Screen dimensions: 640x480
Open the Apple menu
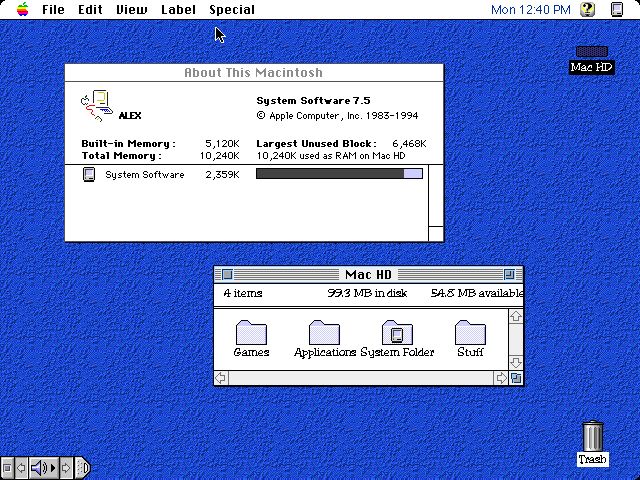point(23,9)
